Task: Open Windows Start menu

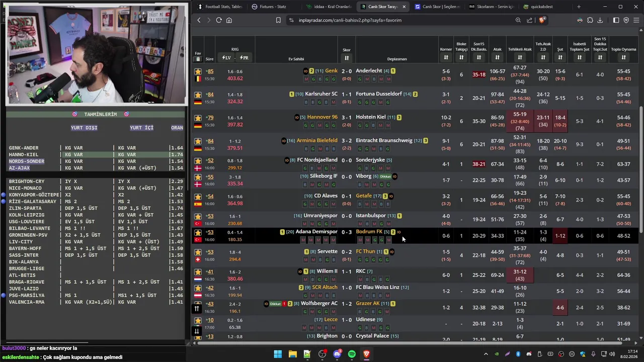Action: 278,354
